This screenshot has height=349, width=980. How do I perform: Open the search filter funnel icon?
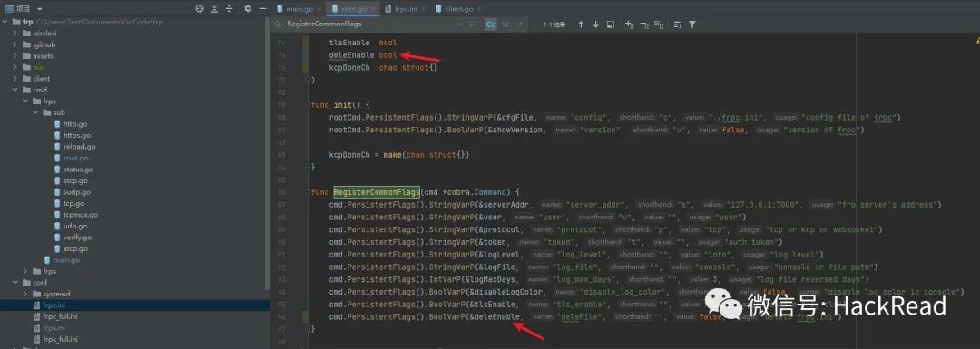point(691,24)
